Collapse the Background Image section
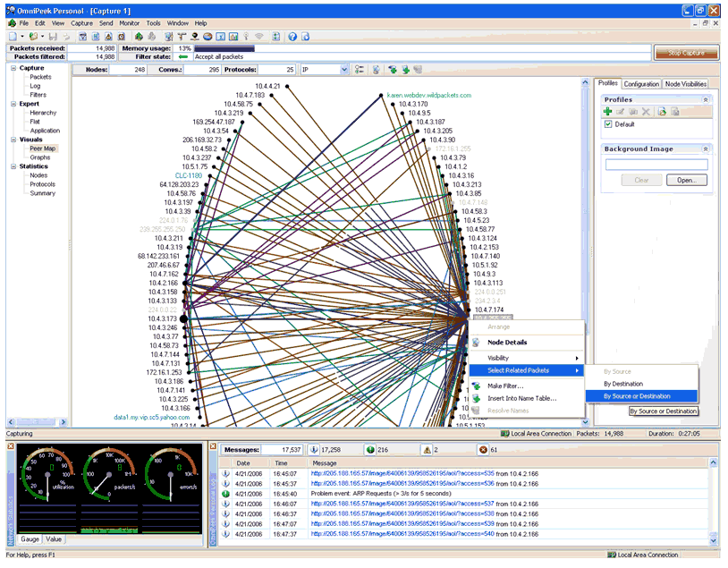The image size is (728, 568). [705, 148]
